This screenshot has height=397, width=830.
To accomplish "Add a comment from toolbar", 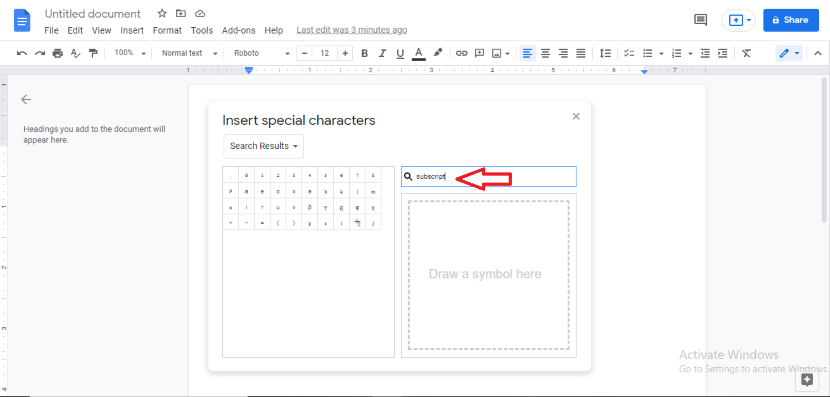I will [x=479, y=53].
